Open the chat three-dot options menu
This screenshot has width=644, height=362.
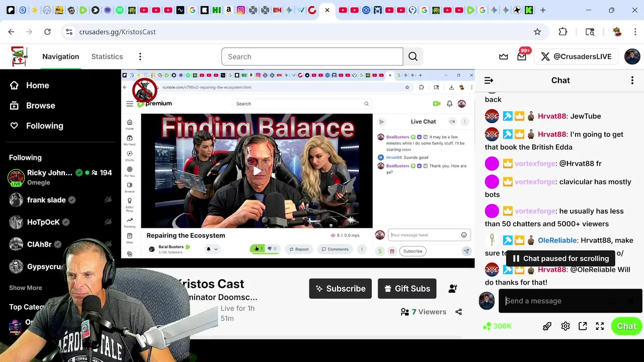tap(632, 80)
